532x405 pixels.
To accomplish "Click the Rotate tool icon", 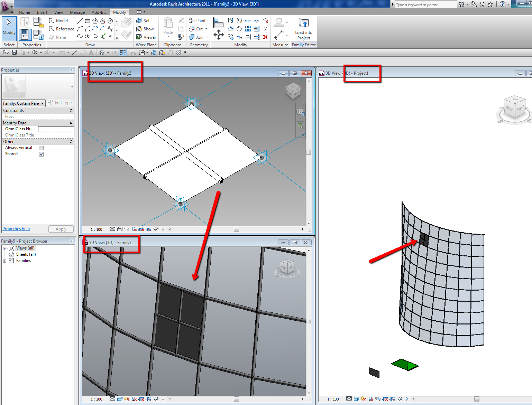I will [x=239, y=29].
